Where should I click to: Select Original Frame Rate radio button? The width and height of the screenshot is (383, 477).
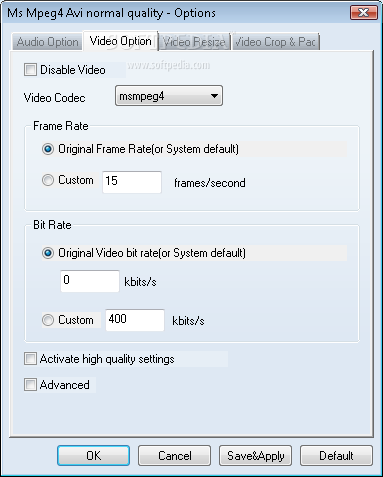(x=48, y=149)
